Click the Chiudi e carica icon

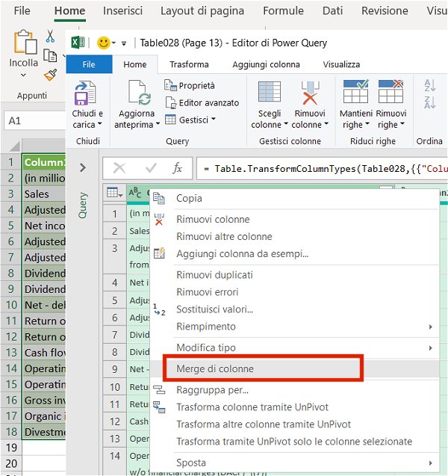(85, 93)
